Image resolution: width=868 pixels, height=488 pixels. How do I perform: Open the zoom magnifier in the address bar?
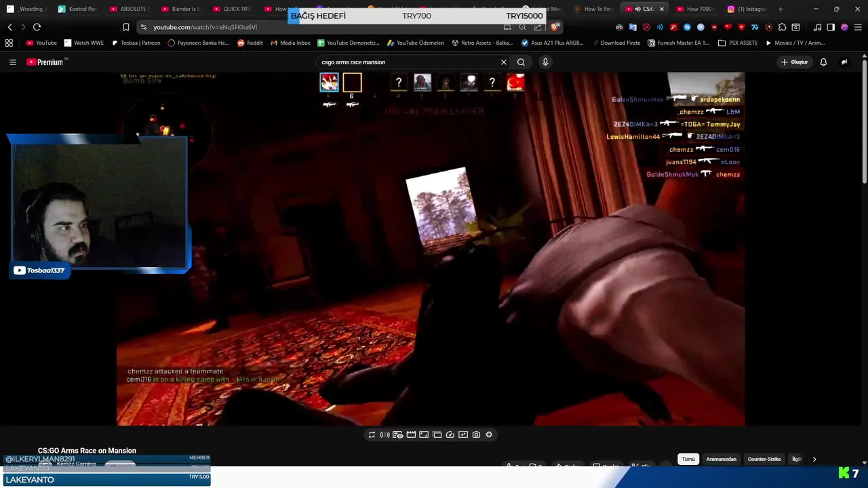pyautogui.click(x=522, y=27)
